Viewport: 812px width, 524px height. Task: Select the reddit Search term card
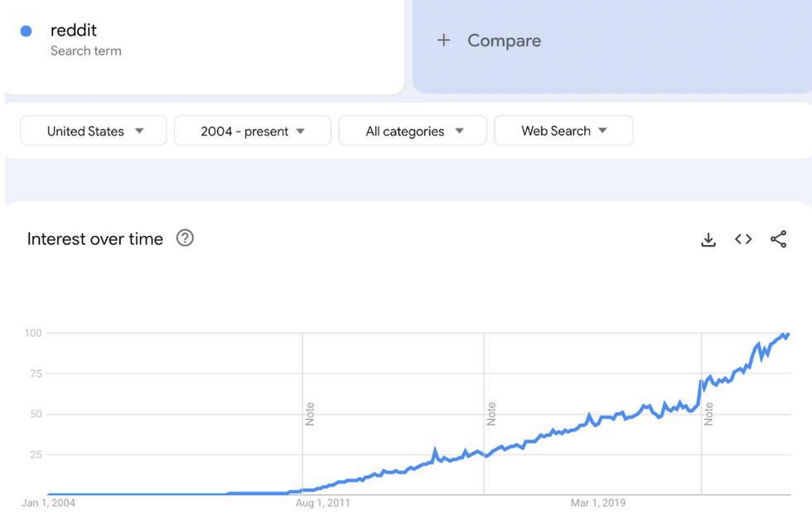pos(203,40)
